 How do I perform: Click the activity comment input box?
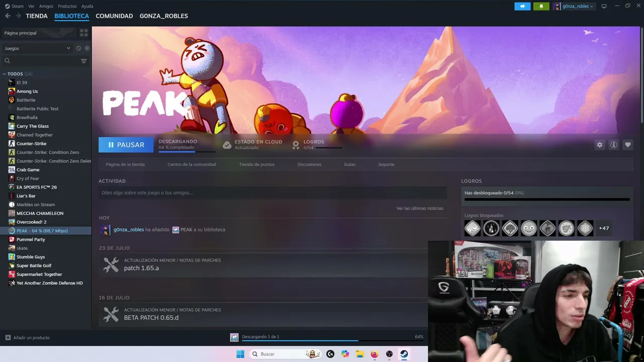click(x=273, y=193)
